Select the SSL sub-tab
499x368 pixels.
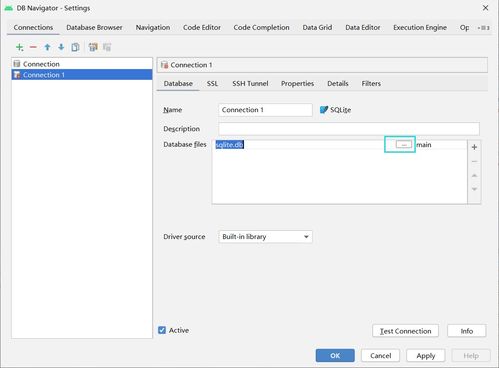click(212, 84)
